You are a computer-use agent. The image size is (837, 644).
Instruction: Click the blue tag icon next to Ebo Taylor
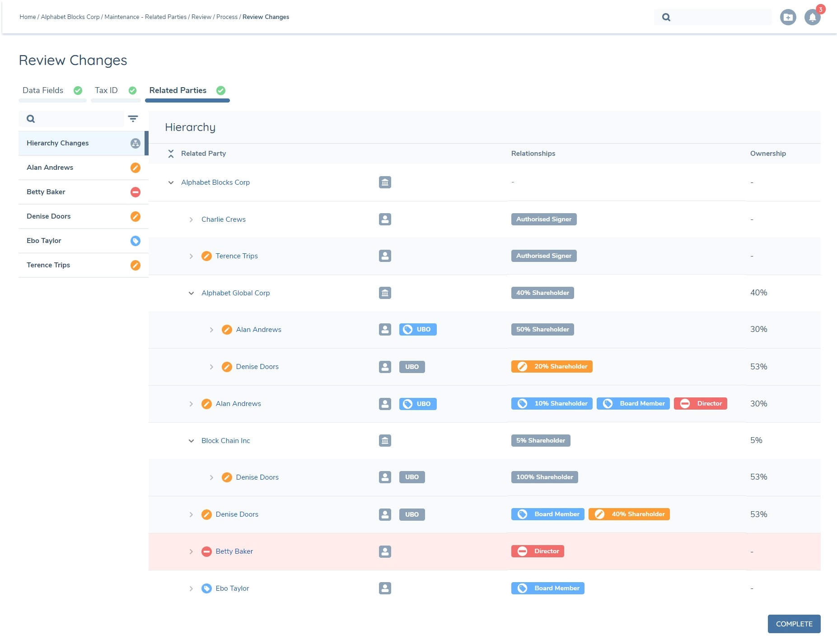pos(136,241)
